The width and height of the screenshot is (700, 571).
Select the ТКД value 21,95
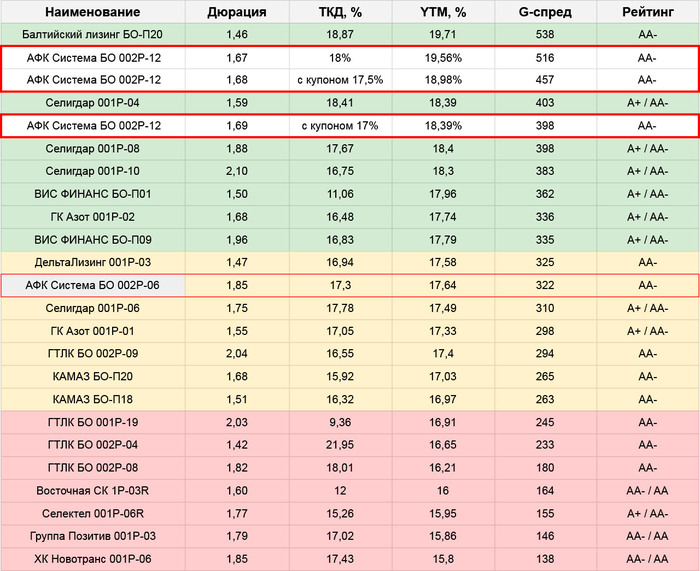pos(339,445)
